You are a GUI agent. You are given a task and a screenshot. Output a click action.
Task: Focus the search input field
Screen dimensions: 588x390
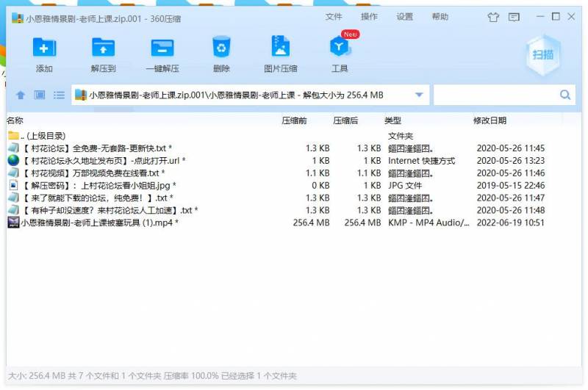pyautogui.click(x=495, y=95)
